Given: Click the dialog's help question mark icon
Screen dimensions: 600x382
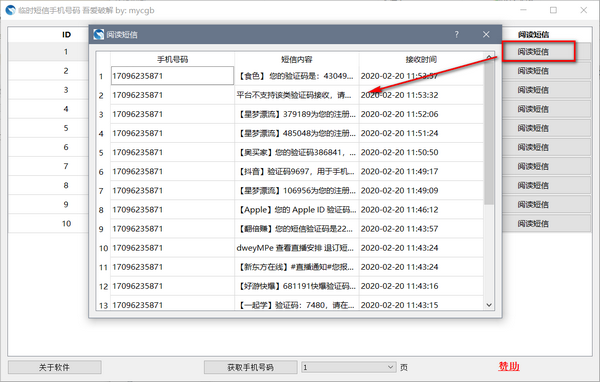Looking at the screenshot, I should tap(457, 34).
